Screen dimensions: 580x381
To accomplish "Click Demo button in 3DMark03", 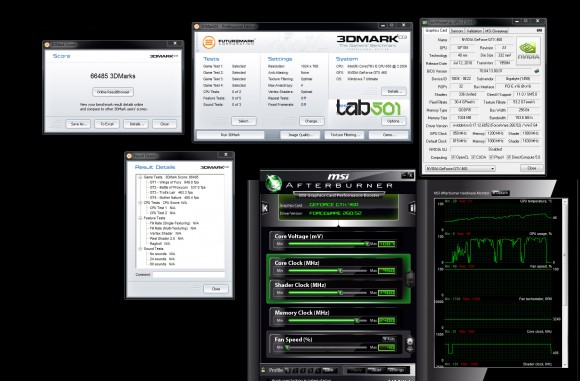I will [x=388, y=135].
